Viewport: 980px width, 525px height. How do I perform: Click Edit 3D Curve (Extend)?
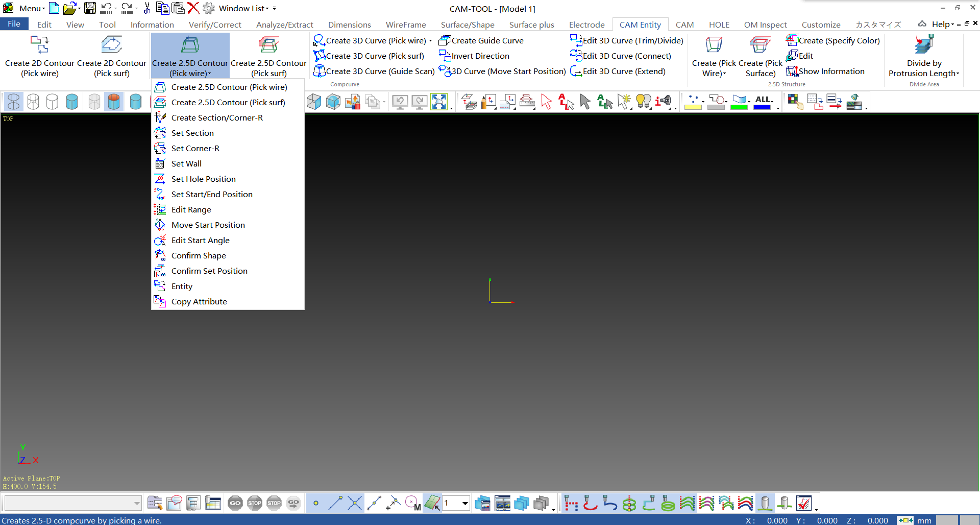coord(618,71)
